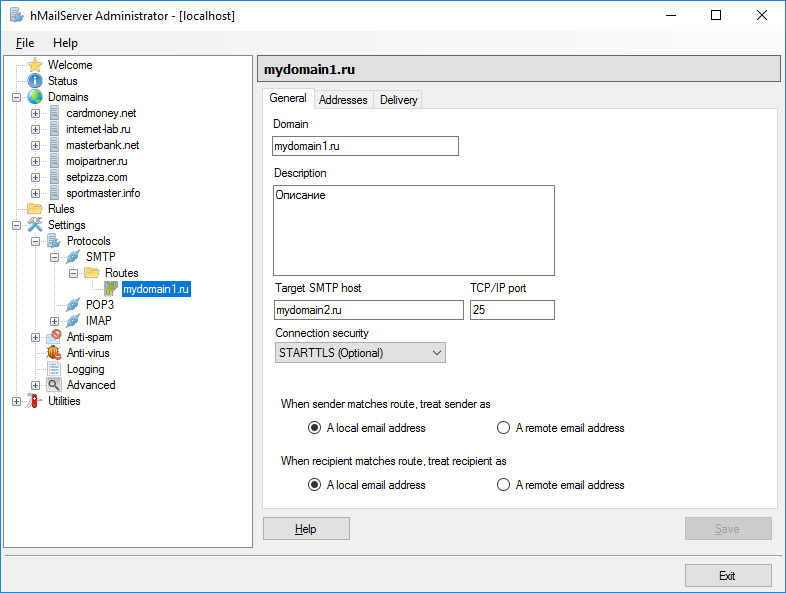Click the moipartner.ru domain icon
The width and height of the screenshot is (786, 593).
(54, 161)
